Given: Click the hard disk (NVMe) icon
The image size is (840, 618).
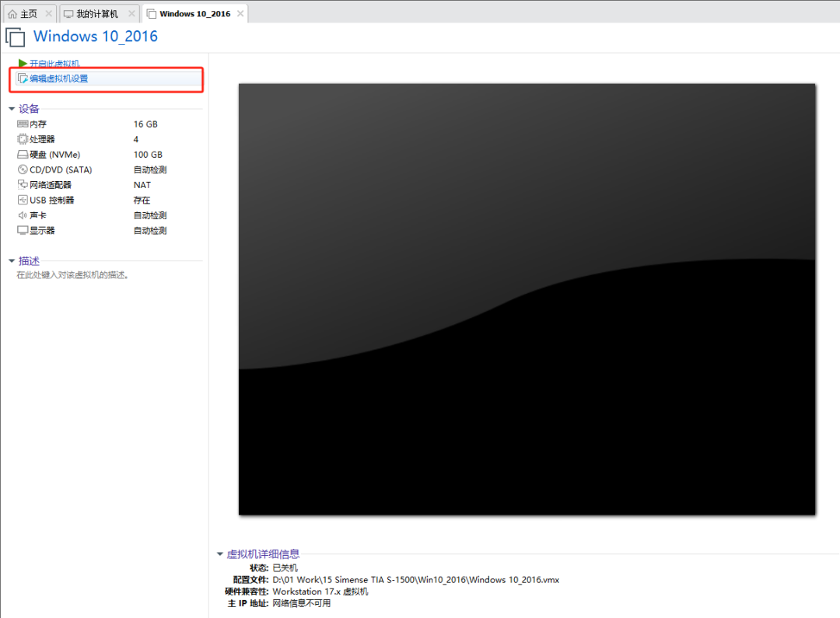Looking at the screenshot, I should tap(23, 154).
